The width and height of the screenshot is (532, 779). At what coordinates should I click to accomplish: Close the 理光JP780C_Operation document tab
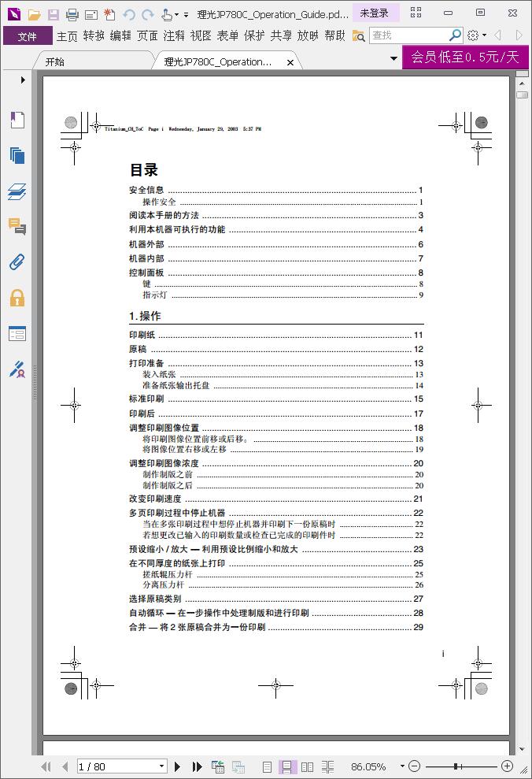[x=290, y=62]
